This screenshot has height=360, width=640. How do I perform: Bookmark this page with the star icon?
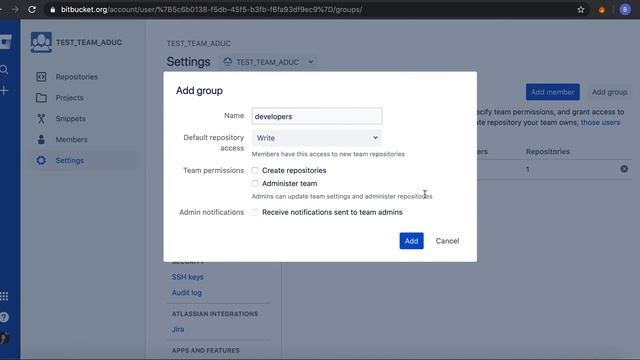pos(581,9)
